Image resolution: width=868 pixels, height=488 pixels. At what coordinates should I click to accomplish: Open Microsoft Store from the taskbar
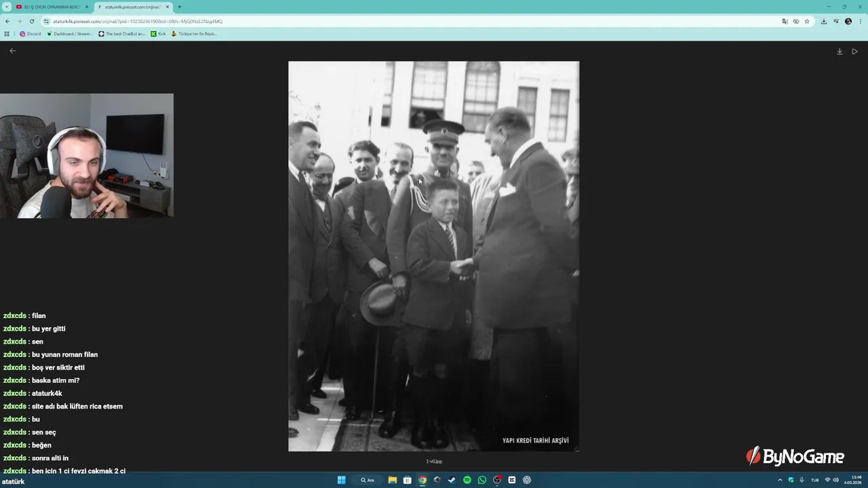[407, 480]
